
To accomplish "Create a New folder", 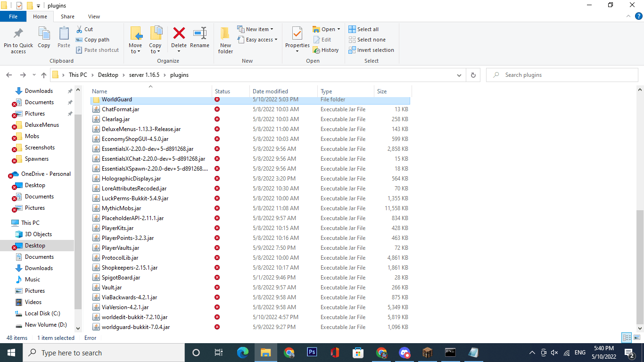I will pyautogui.click(x=225, y=40).
